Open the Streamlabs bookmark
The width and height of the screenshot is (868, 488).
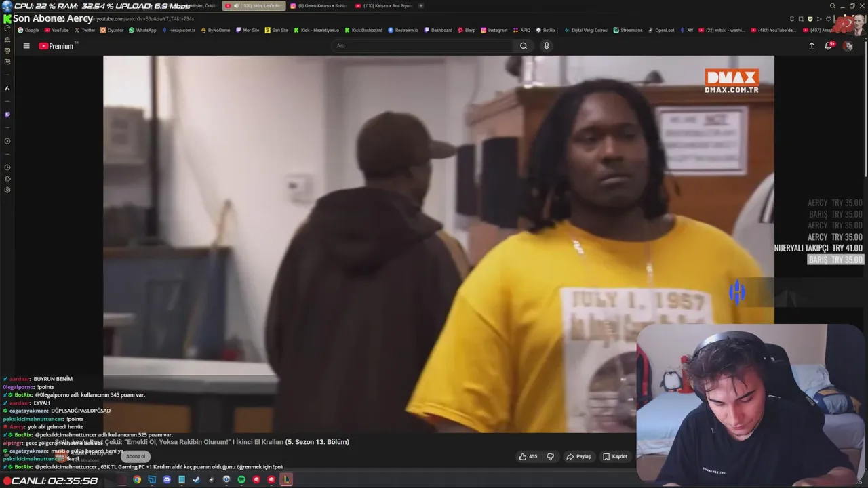628,30
